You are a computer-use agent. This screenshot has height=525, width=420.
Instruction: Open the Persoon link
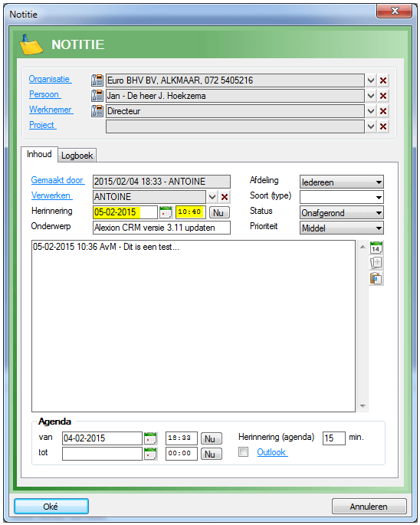click(x=44, y=94)
